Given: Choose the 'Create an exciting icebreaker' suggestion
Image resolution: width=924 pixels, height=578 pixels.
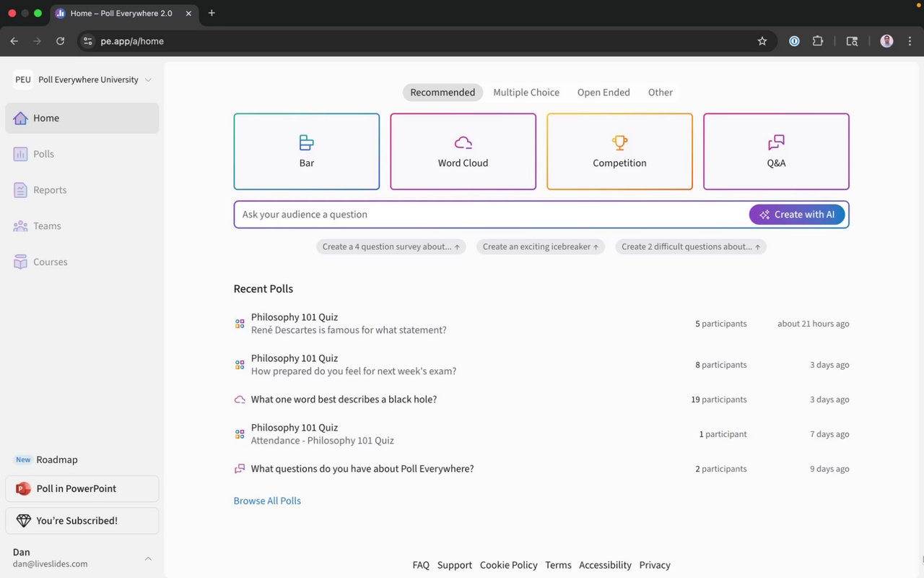Looking at the screenshot, I should 541,246.
